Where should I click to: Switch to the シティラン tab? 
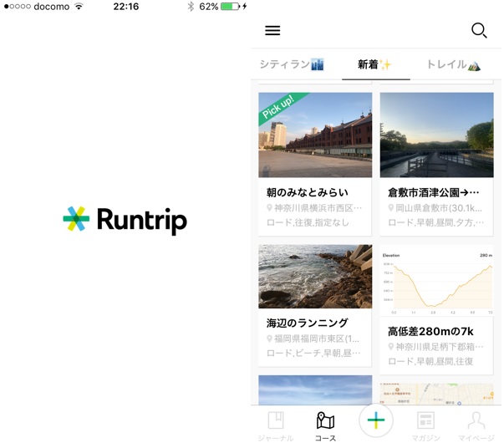click(291, 64)
